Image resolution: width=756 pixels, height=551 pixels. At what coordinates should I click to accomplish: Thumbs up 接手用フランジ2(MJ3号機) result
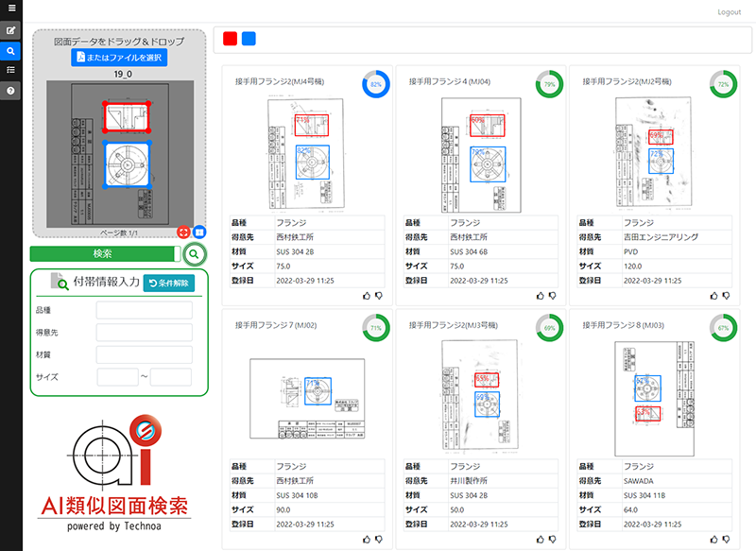(x=540, y=540)
